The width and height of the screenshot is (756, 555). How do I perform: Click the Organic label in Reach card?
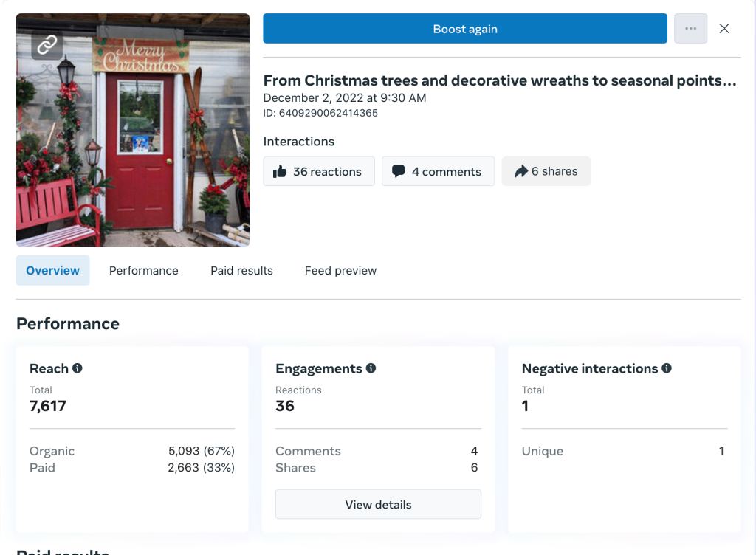[x=52, y=452]
